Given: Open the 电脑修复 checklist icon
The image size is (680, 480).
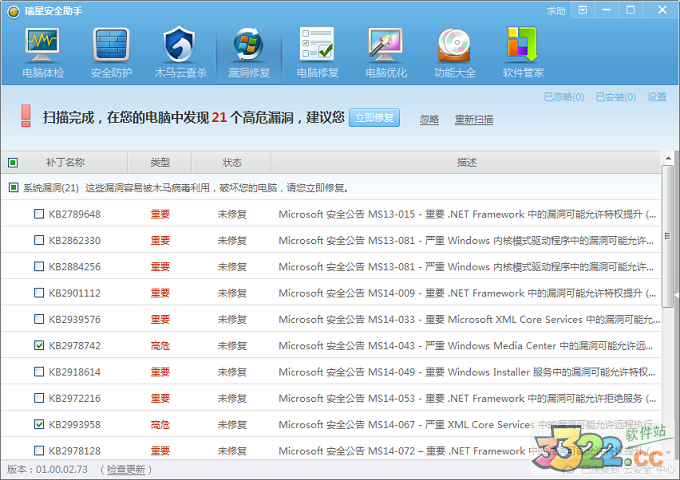Looking at the screenshot, I should tap(317, 44).
